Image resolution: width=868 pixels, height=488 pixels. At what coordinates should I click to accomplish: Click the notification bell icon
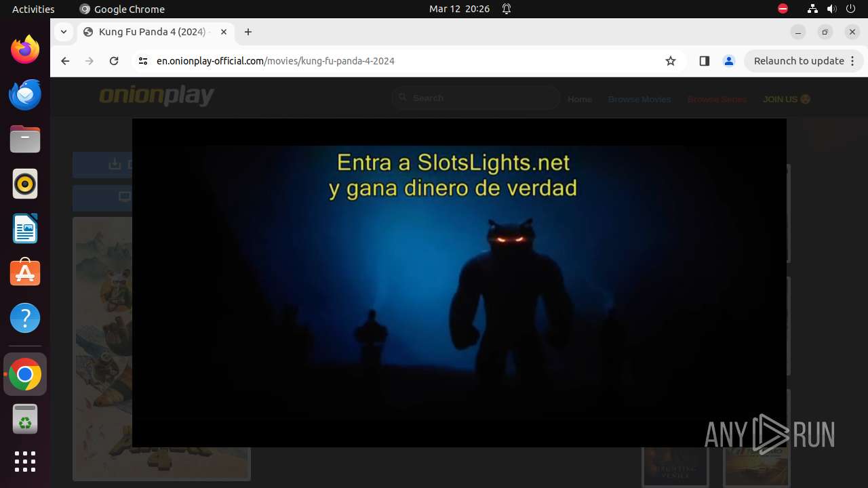click(507, 9)
